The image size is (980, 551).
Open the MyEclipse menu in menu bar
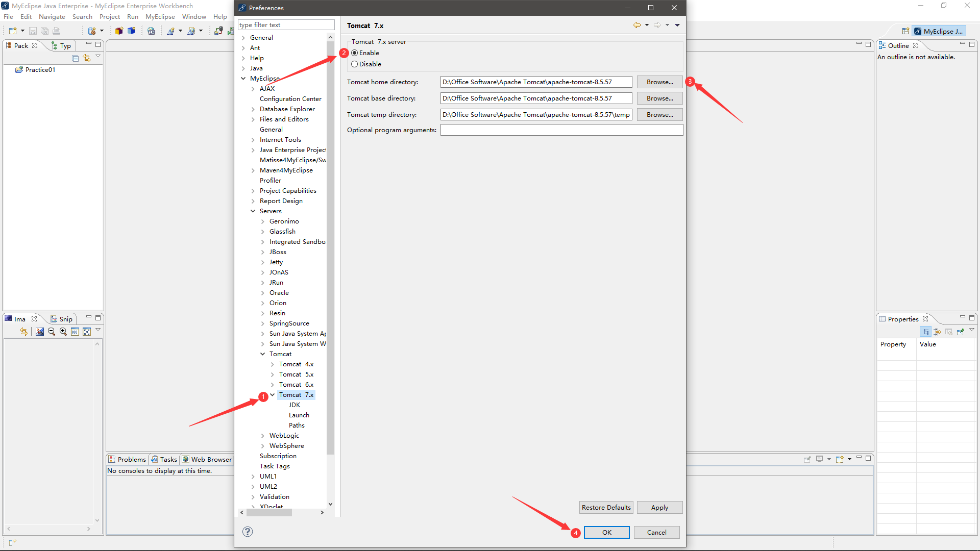(x=160, y=17)
